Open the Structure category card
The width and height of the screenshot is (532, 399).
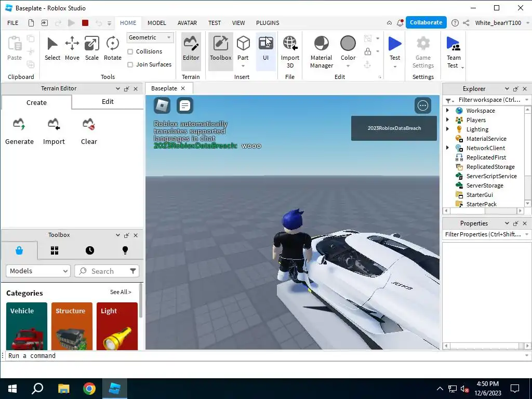coord(72,326)
